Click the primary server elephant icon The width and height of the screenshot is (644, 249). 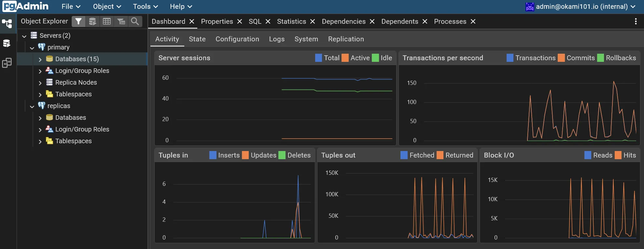click(x=42, y=47)
